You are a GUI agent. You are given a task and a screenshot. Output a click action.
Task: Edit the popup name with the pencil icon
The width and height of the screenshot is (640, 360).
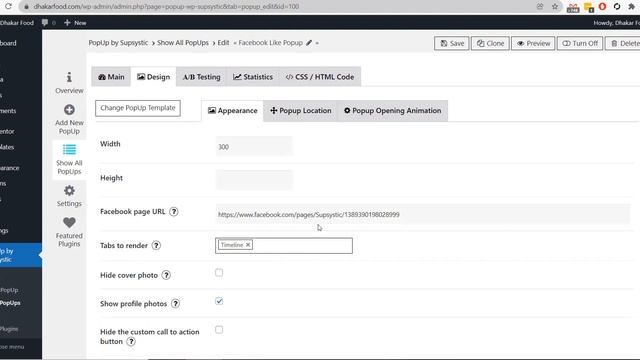309,43
